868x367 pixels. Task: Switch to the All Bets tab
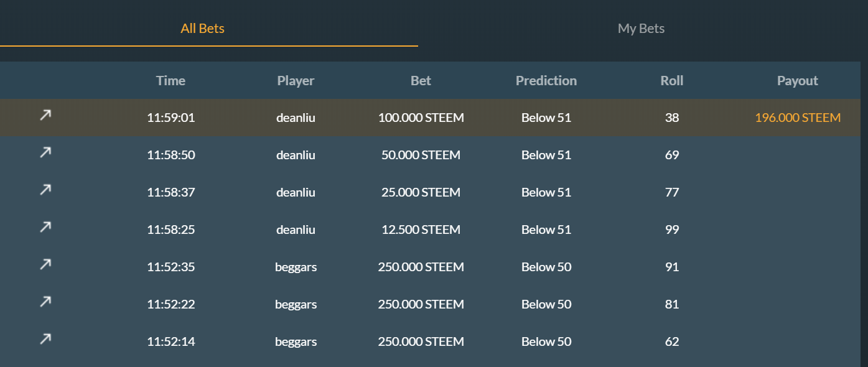pyautogui.click(x=202, y=29)
